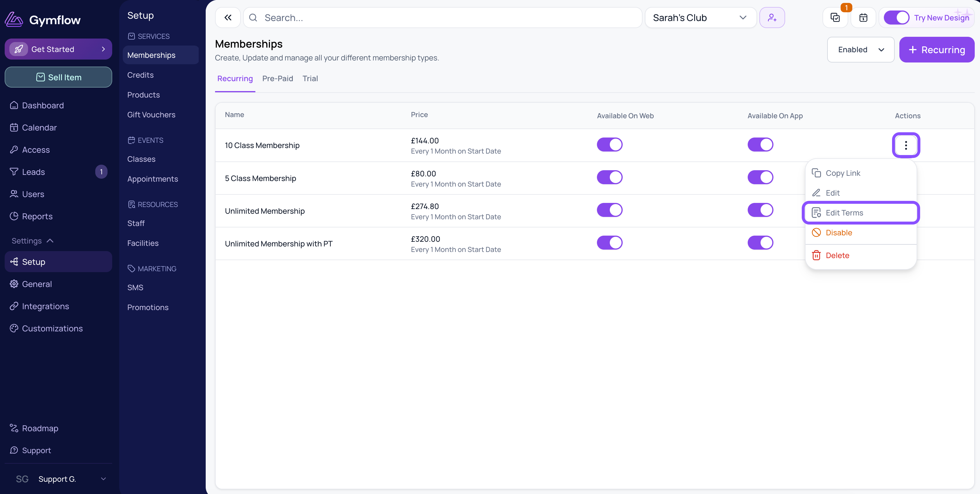Toggle web availability for 10 Class Membership
This screenshot has height=494, width=980.
(x=610, y=145)
